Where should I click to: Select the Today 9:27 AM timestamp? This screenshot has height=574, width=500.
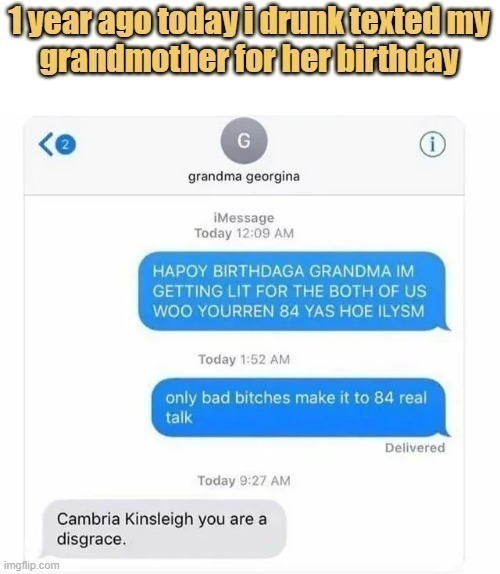244,480
